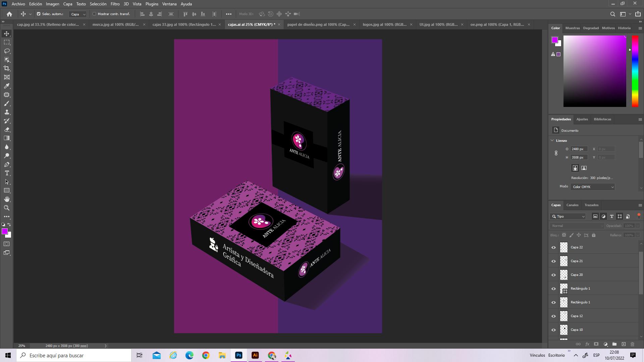Image resolution: width=644 pixels, height=362 pixels.
Task: Open the Filtro menu
Action: [115, 4]
